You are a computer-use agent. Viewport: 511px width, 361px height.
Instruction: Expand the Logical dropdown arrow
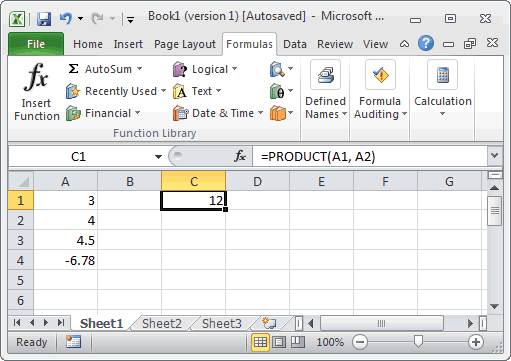pyautogui.click(x=234, y=69)
